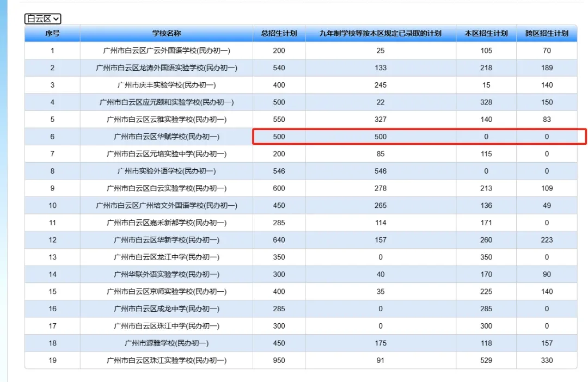This screenshot has width=588, height=382.
Task: Click cross-district 223 in 华新学校 row
Action: pos(547,241)
